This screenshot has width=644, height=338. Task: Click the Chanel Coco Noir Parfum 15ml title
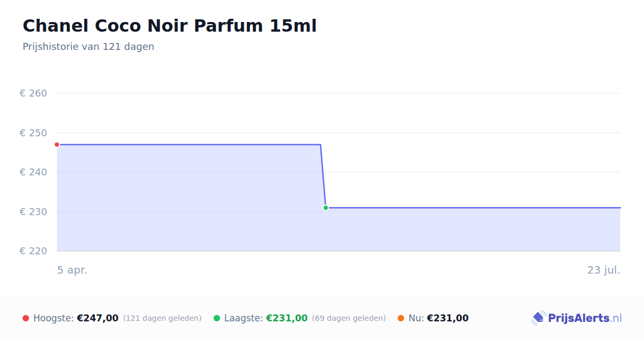coord(170,25)
